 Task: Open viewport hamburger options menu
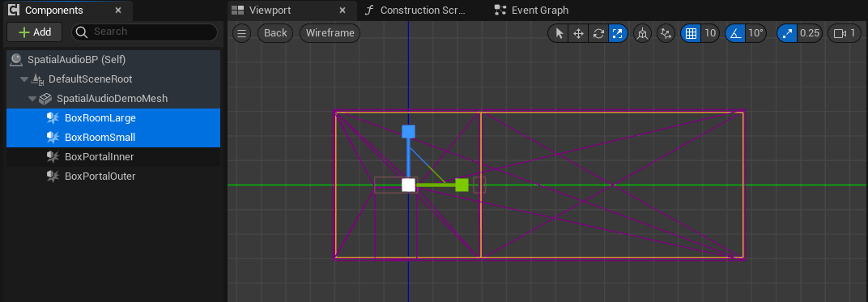click(x=241, y=33)
